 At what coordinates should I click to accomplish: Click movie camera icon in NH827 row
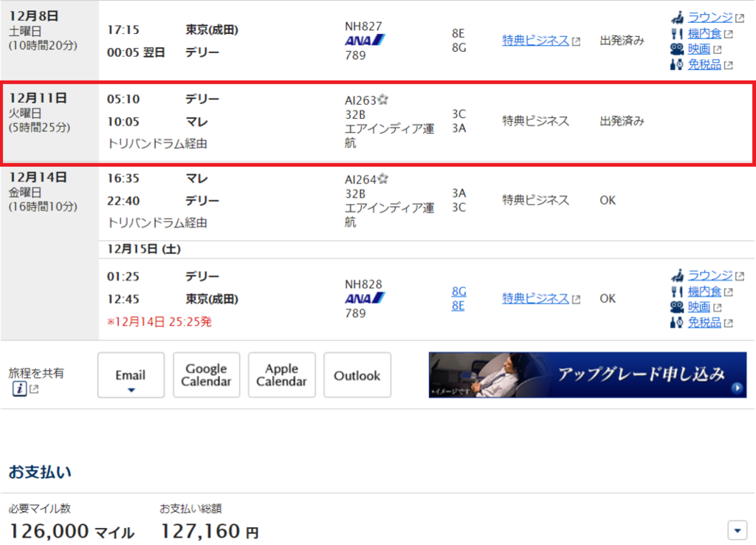click(x=677, y=49)
